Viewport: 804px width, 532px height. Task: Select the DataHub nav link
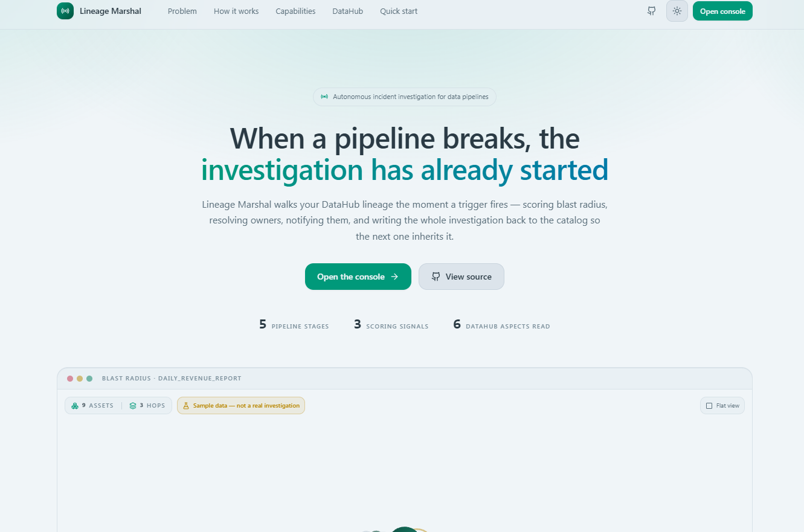pos(348,11)
